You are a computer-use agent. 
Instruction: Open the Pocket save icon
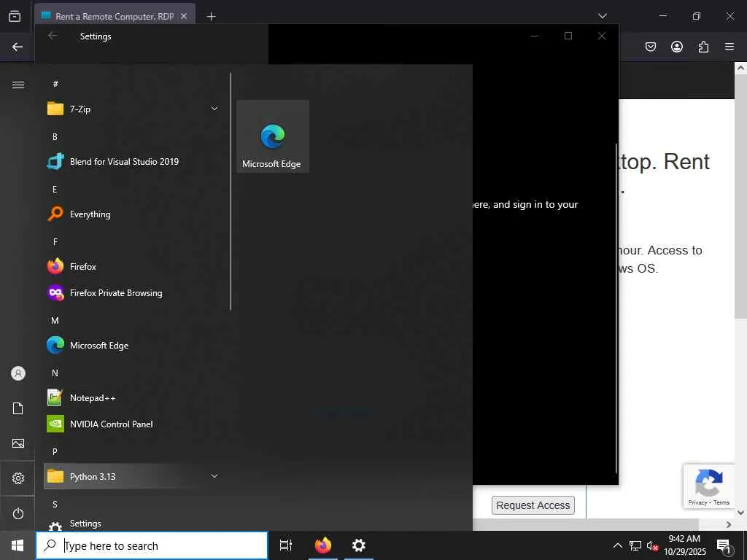coord(651,47)
